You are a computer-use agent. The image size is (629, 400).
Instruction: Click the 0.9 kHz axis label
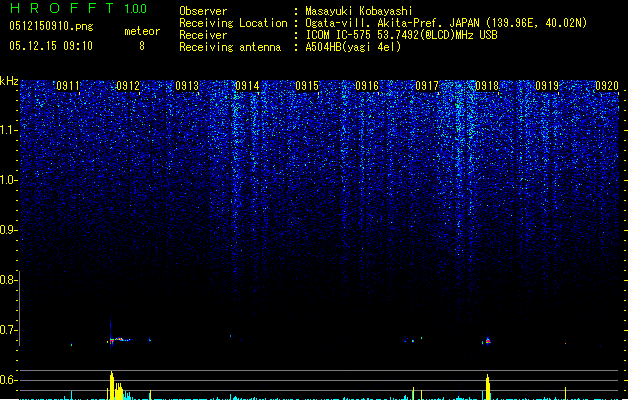(8, 230)
